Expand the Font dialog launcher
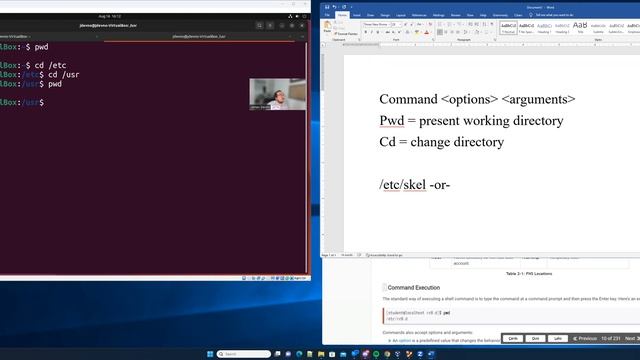Viewport: 640px width, 360px height. click(433, 40)
